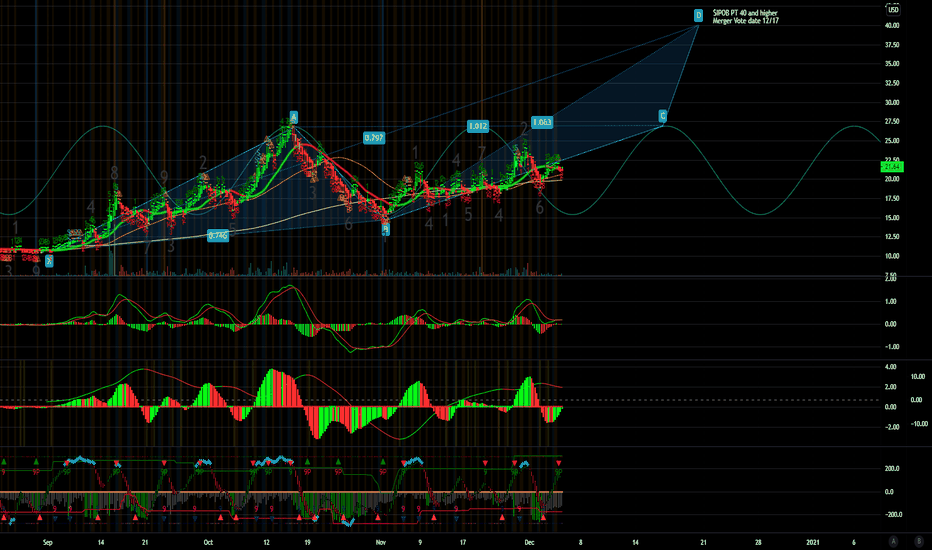Open the USD currency selector

(x=893, y=10)
